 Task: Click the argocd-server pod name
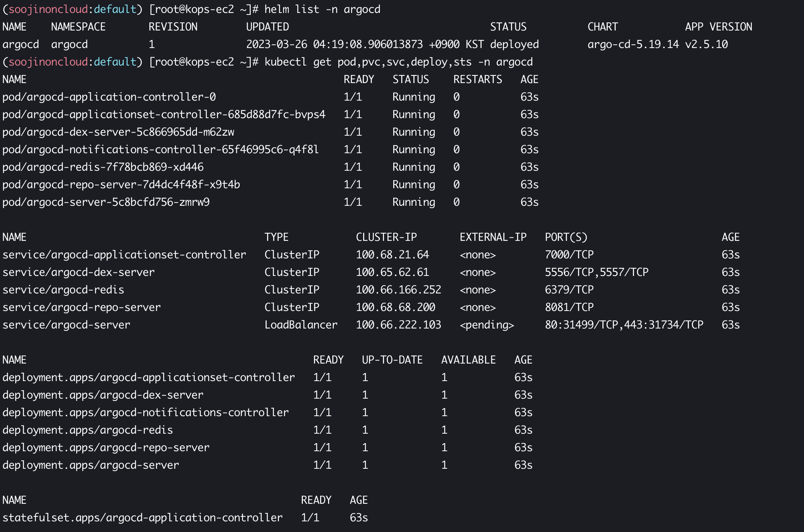point(106,202)
